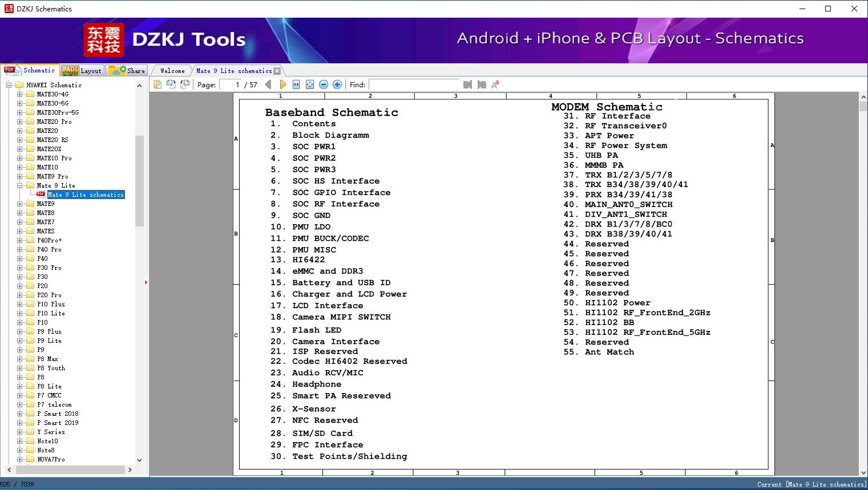Click the NOVA7Pro folder icon
The image size is (868, 490).
[x=30, y=459]
